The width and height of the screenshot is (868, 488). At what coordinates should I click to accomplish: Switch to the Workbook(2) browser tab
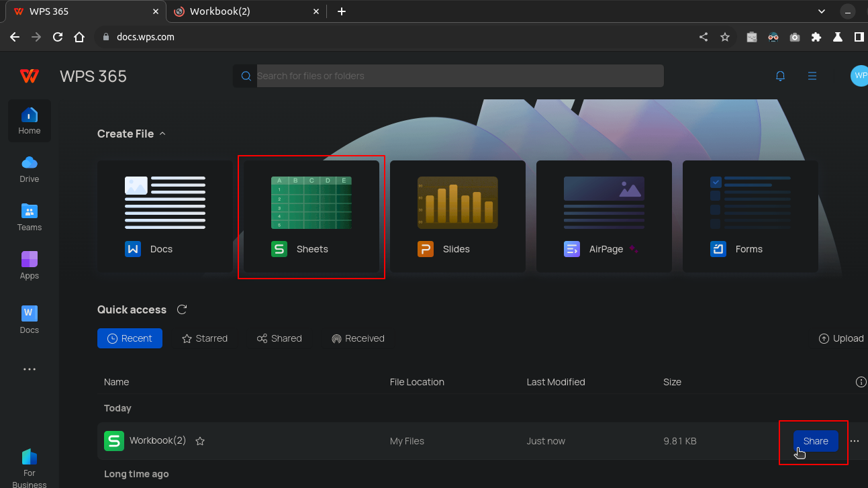coord(247,11)
